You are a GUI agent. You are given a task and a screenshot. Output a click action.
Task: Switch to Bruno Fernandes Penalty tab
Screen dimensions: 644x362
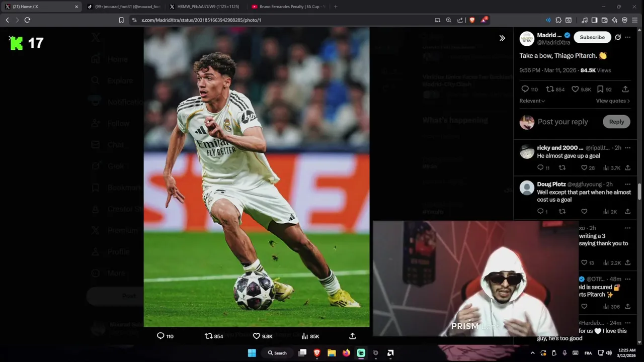pyautogui.click(x=288, y=7)
